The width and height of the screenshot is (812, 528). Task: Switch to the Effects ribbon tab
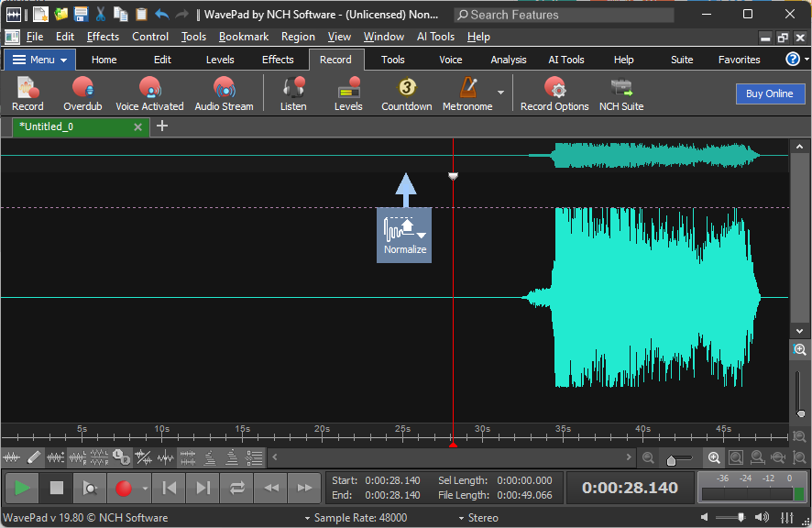tap(278, 59)
